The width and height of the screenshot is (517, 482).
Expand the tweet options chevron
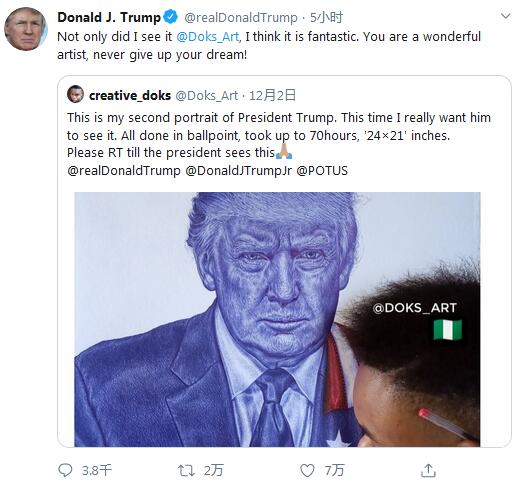(506, 16)
